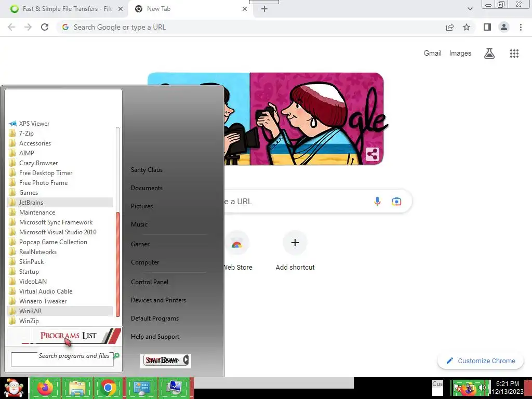This screenshot has height=399, width=532.
Task: Open the Images link
Action: click(x=460, y=54)
